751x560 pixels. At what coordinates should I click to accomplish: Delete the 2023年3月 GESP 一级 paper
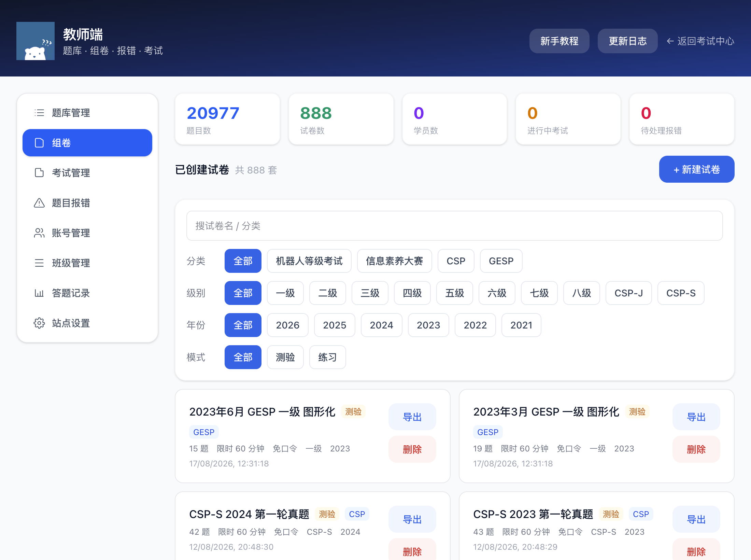(x=696, y=449)
